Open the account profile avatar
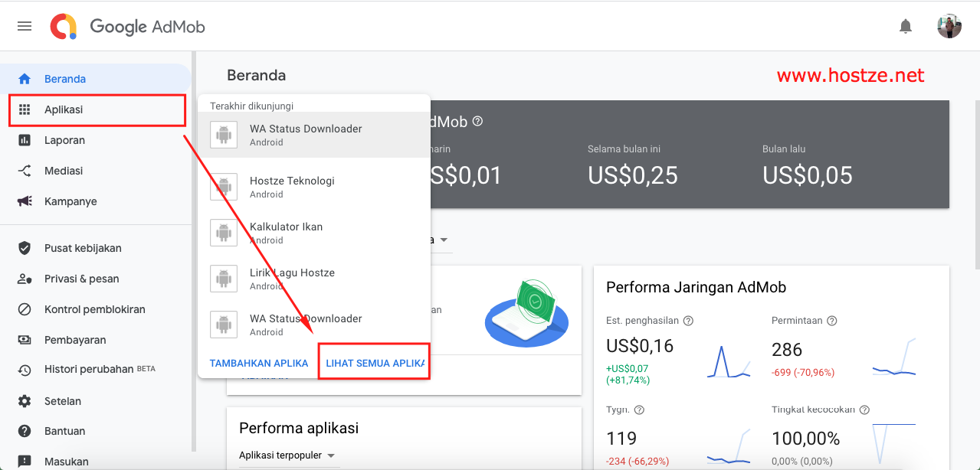The height and width of the screenshot is (470, 980). (x=949, y=26)
